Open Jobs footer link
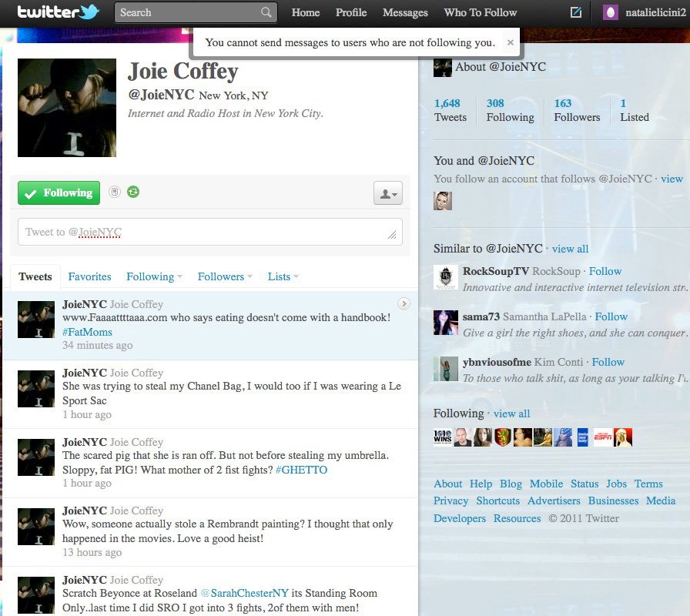 [616, 484]
